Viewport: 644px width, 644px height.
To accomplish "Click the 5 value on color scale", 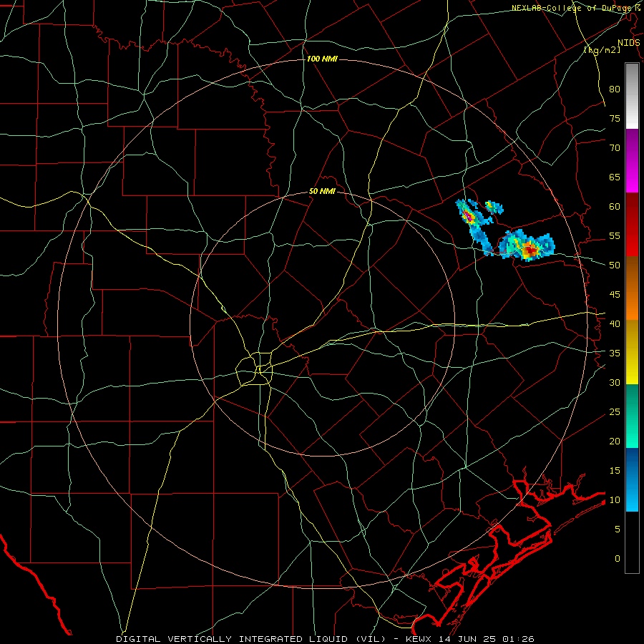I will pyautogui.click(x=617, y=530).
